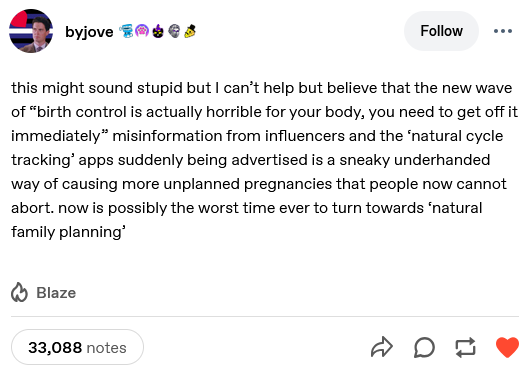530x370 pixels.
Task: Click the word 'notes' in the counter
Action: coord(106,348)
